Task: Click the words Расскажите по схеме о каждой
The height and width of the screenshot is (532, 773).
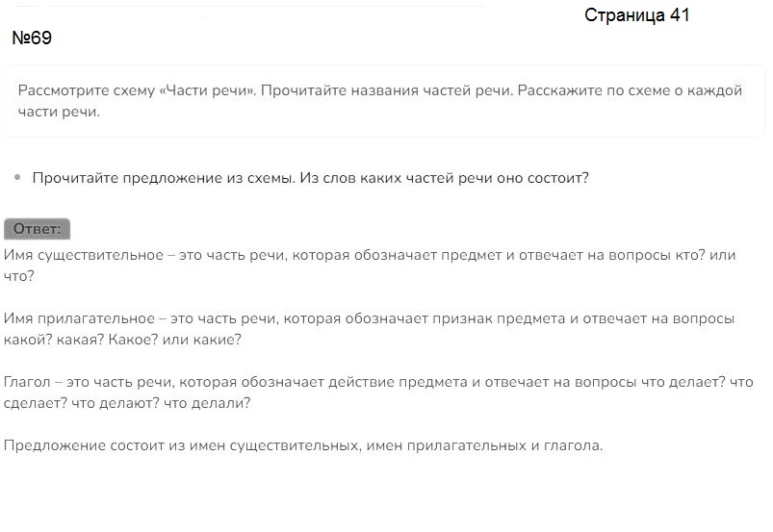Action: (x=630, y=90)
